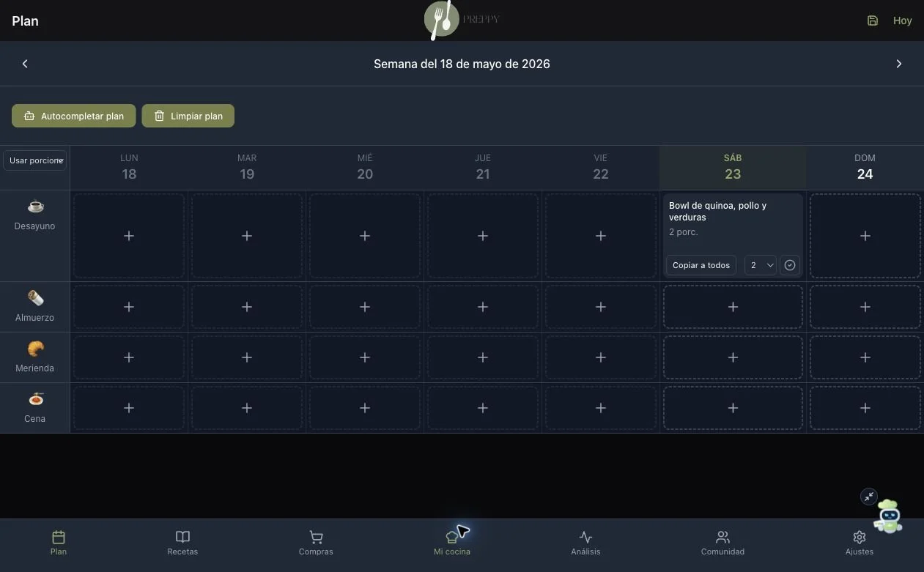Screen dimensions: 924x572
Task: Add a Desayuno meal for Monday 18
Action: pyautogui.click(x=129, y=236)
